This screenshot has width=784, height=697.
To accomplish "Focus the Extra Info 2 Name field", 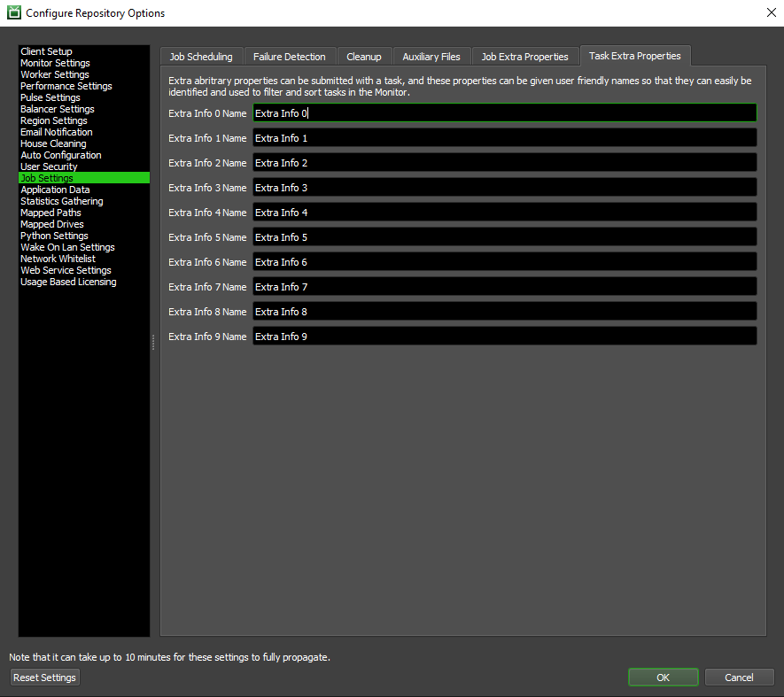I will click(x=504, y=163).
